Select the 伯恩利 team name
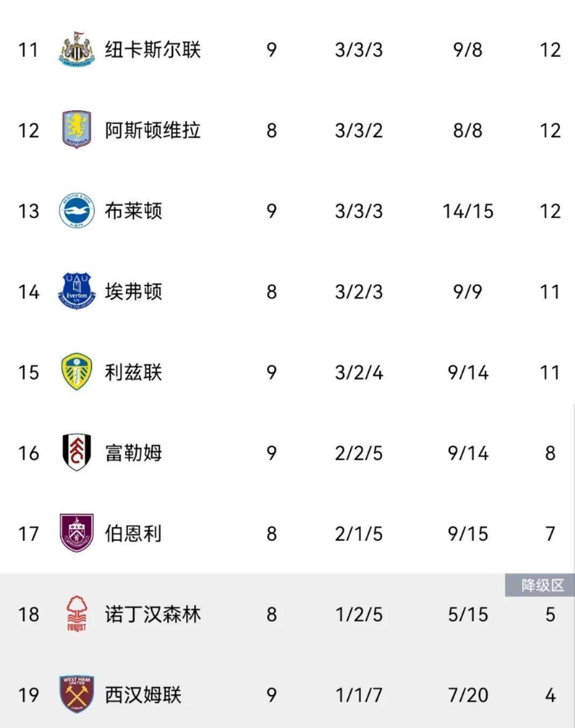 (x=133, y=533)
